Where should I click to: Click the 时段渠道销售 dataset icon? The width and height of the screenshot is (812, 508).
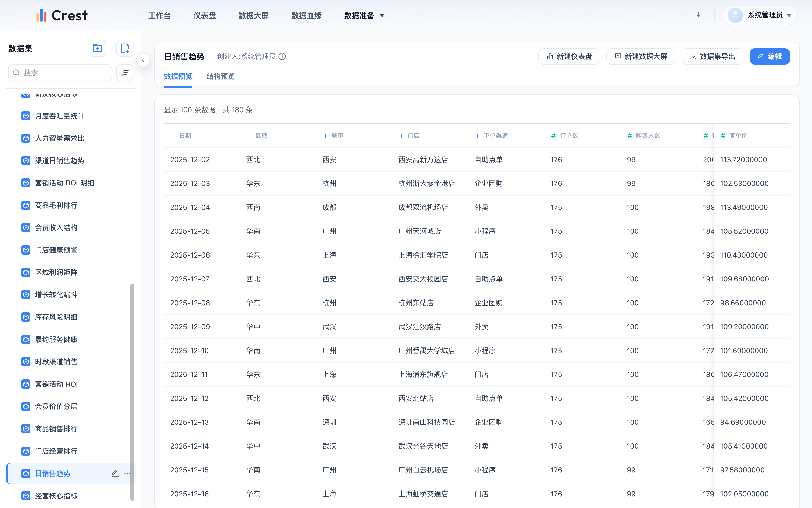26,361
